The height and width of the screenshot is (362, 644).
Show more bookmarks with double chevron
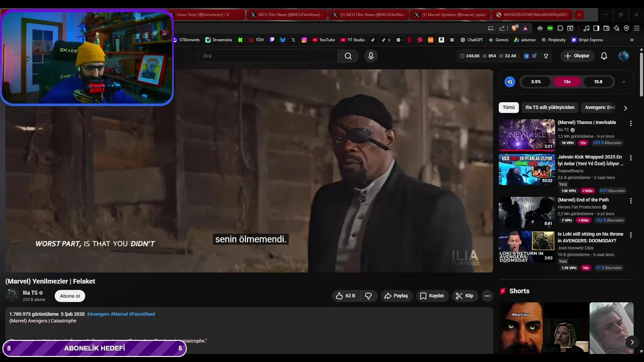632,40
